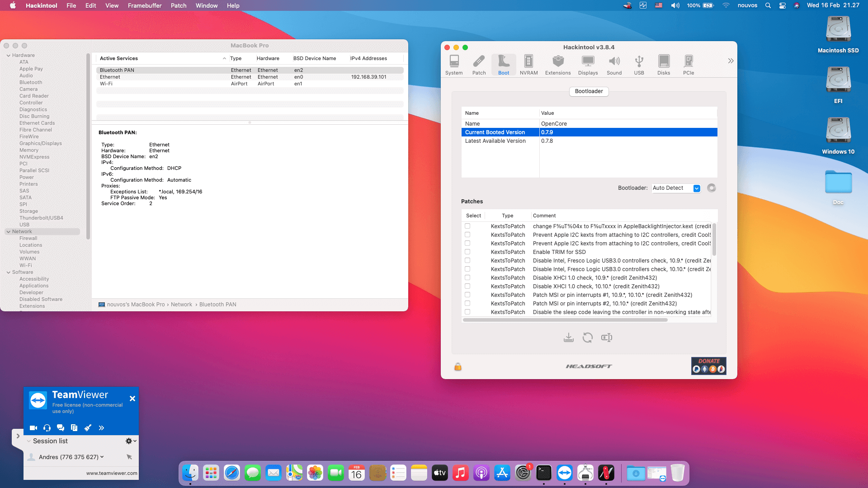
Task: Show more toolbar items via double chevron
Action: pos(730,61)
